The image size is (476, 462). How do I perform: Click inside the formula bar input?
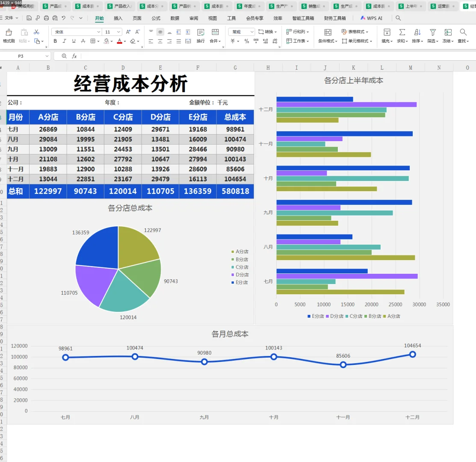278,56
